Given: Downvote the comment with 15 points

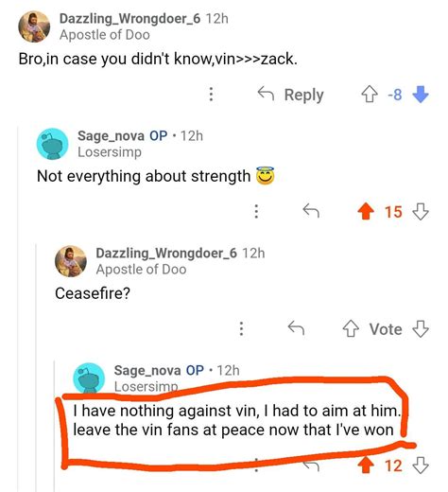Looking at the screenshot, I should (421, 211).
